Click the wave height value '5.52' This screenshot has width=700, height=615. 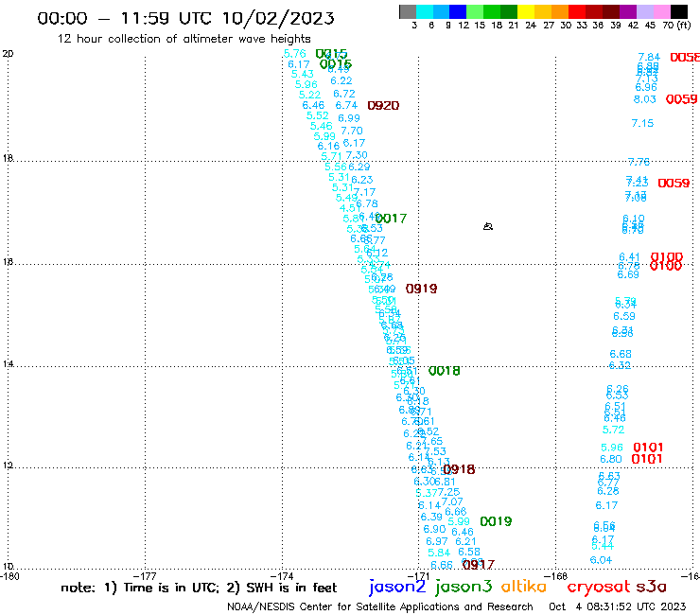click(x=318, y=115)
